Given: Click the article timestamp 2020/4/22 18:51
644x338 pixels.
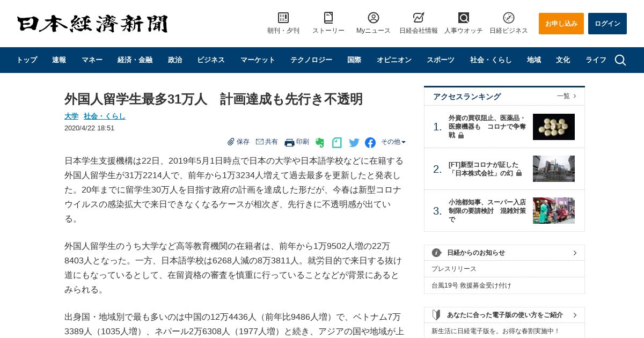Looking at the screenshot, I should 90,128.
